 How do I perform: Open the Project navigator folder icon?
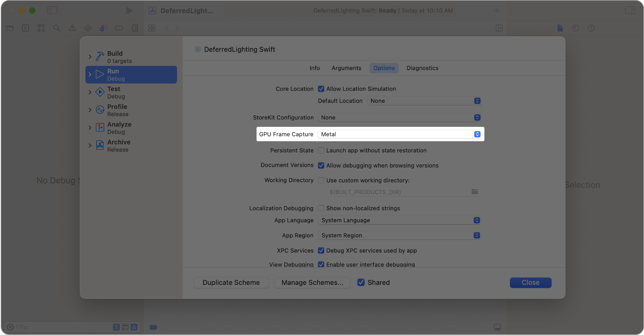coord(10,28)
